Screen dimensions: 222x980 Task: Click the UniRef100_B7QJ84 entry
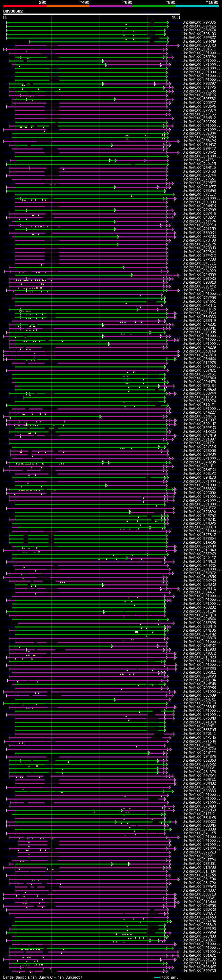pyautogui.click(x=199, y=386)
